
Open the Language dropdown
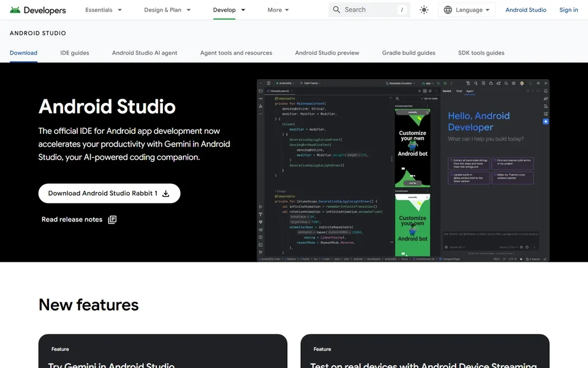pos(467,10)
